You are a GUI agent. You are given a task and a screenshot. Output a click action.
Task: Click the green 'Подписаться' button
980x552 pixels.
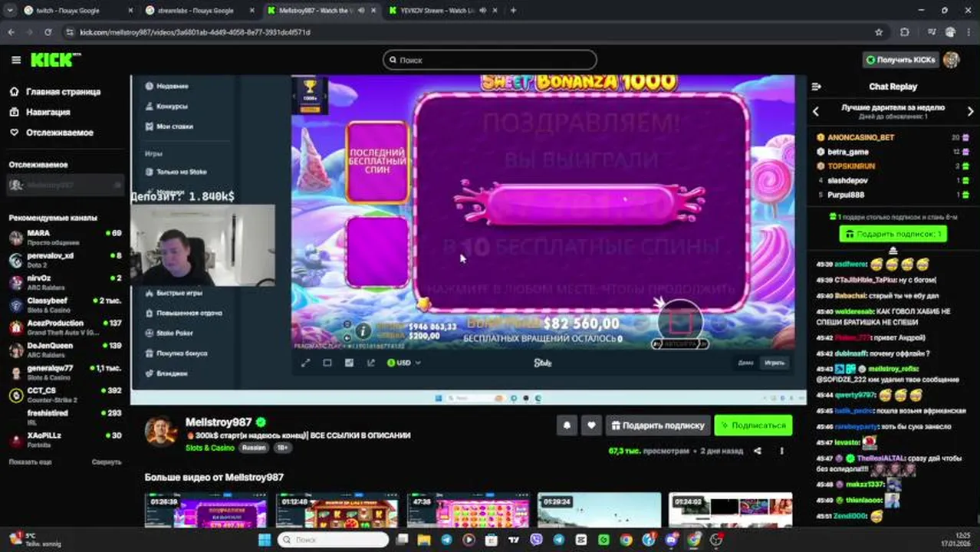753,426
